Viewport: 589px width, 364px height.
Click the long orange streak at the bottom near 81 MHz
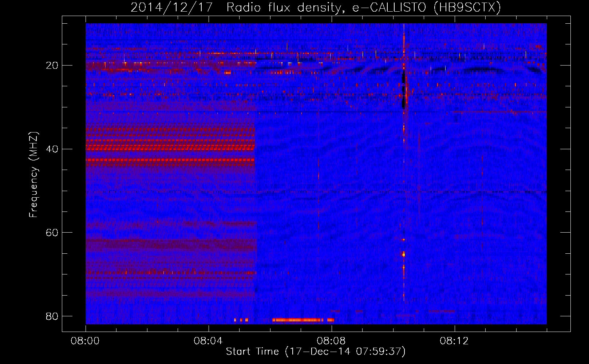[298, 320]
